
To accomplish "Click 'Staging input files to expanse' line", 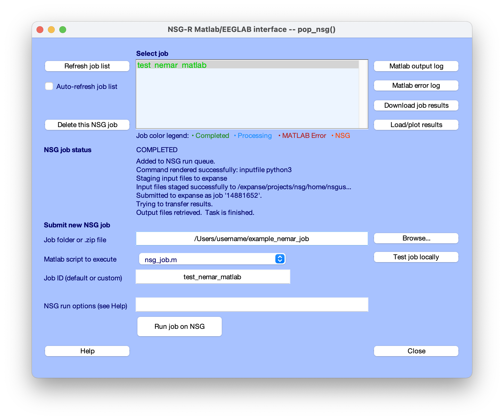I will 182,178.
